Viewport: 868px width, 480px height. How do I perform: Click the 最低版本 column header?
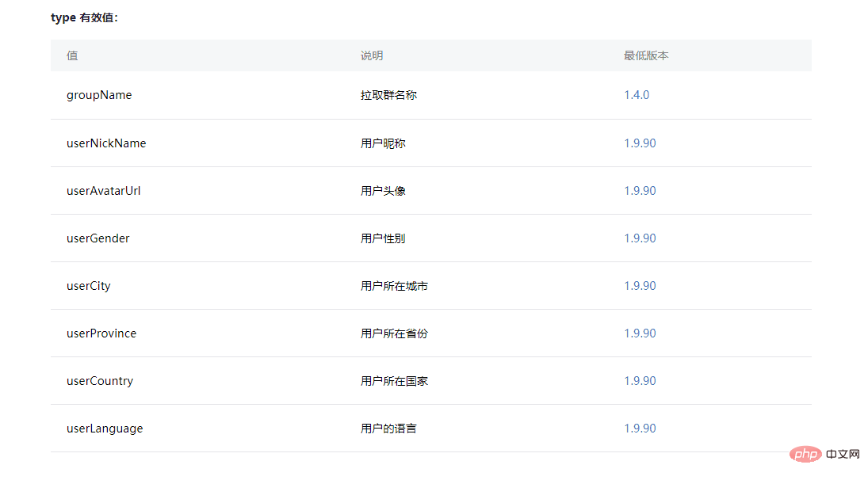[x=646, y=55]
